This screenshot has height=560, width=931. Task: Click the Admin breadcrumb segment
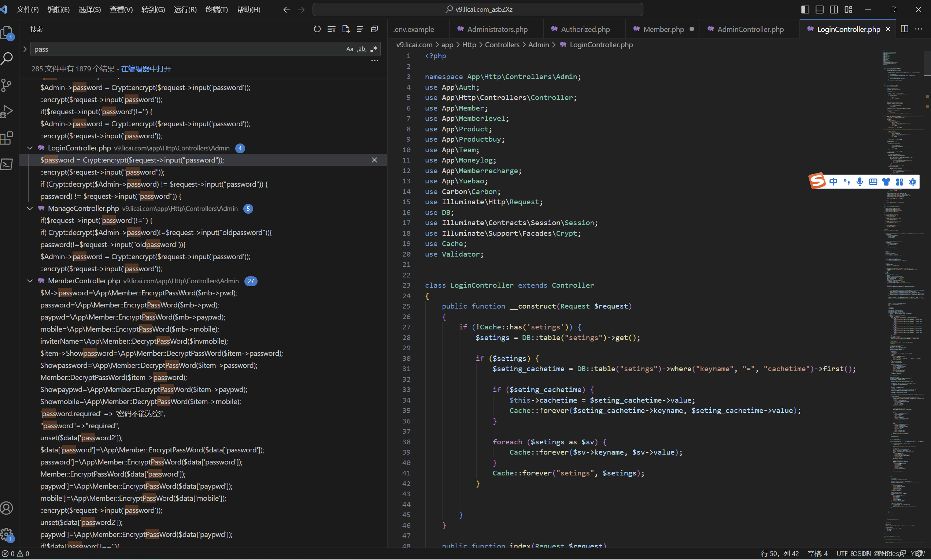click(x=538, y=45)
